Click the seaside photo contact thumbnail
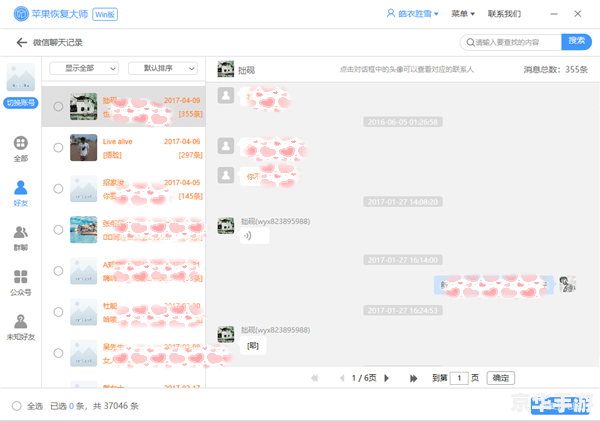This screenshot has height=421, width=600. (83, 230)
